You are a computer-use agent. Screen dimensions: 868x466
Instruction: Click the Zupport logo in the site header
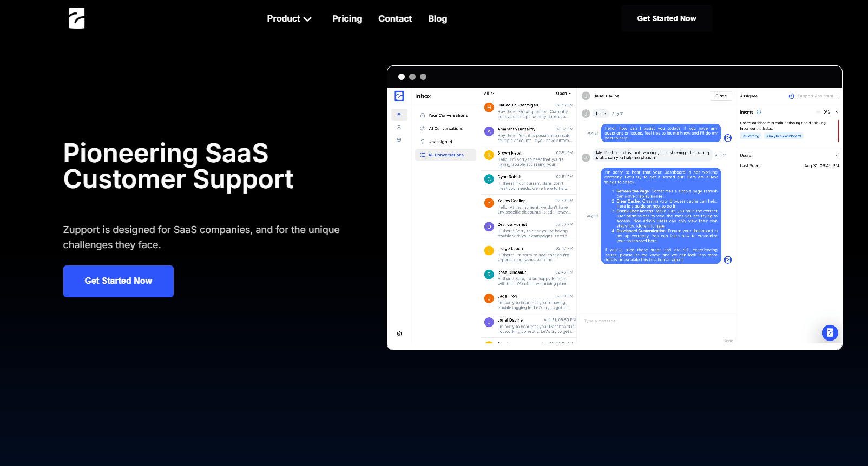(77, 18)
